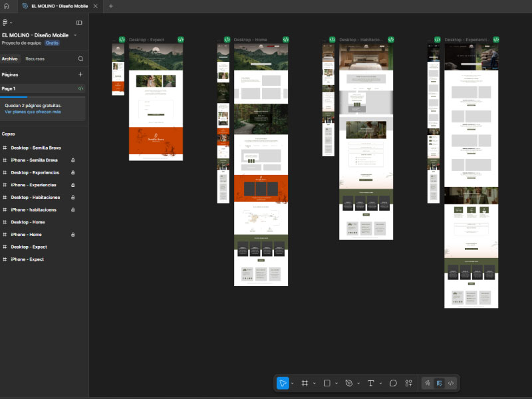Search layers with the magnifier icon
The width and height of the screenshot is (532, 399).
click(80, 59)
